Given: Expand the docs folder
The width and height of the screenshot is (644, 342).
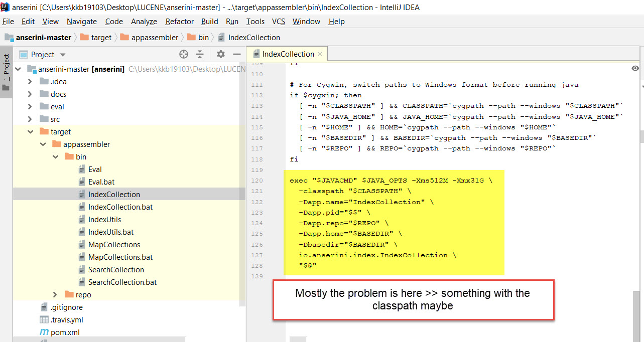Looking at the screenshot, I should [x=30, y=94].
